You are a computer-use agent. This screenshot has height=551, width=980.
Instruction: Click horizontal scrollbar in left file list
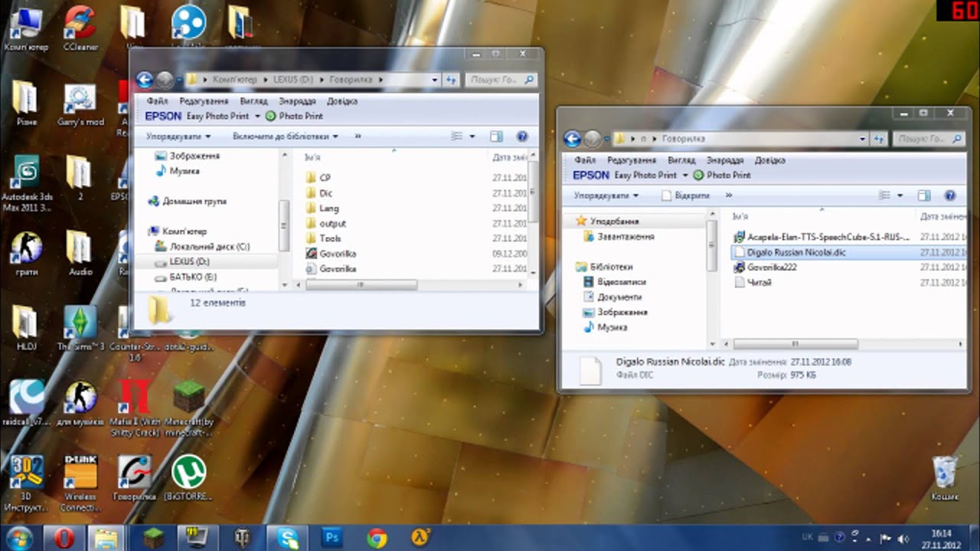(x=361, y=285)
